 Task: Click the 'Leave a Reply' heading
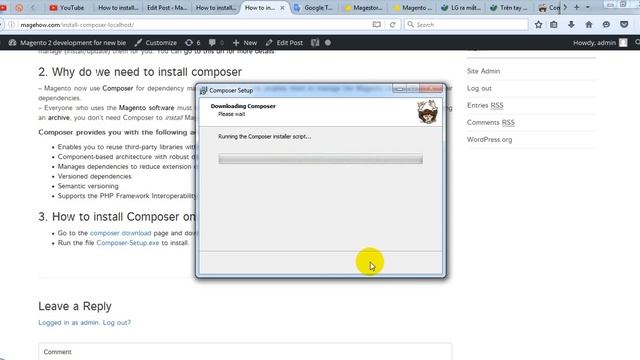(75, 306)
